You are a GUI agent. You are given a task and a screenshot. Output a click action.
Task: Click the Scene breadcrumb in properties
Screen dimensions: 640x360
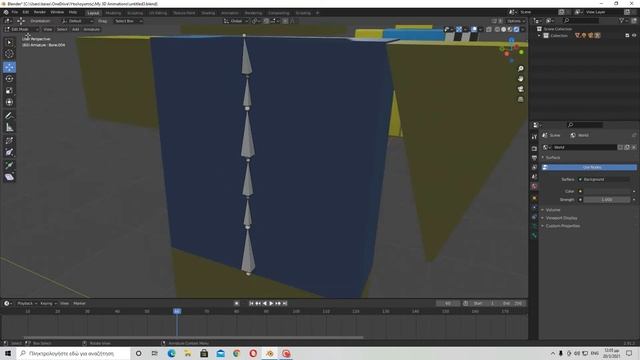pyautogui.click(x=551, y=135)
